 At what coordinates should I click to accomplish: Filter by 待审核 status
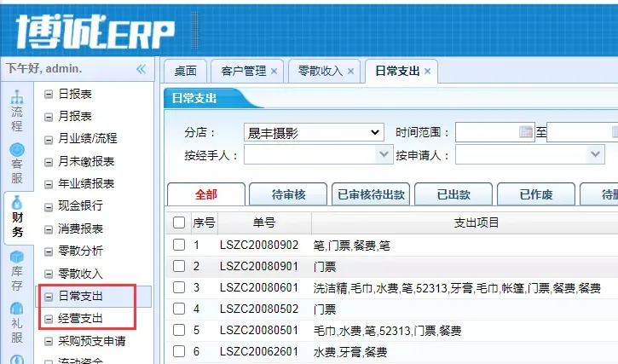(288, 194)
